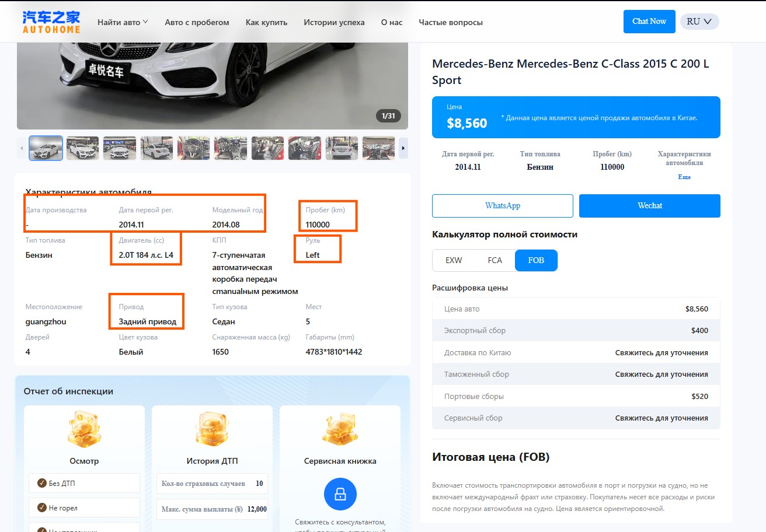The image size is (766, 532).
Task: Click the Без ДТП checkmark icon
Action: pos(42,483)
